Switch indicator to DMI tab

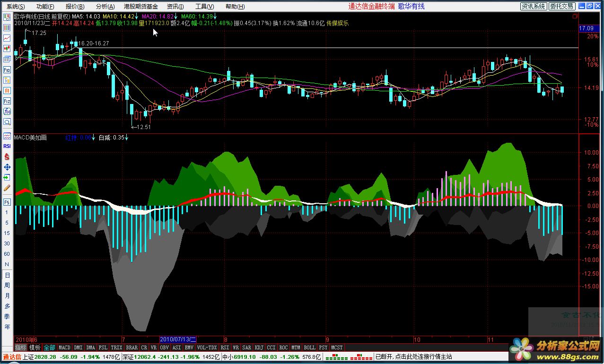pos(78,347)
